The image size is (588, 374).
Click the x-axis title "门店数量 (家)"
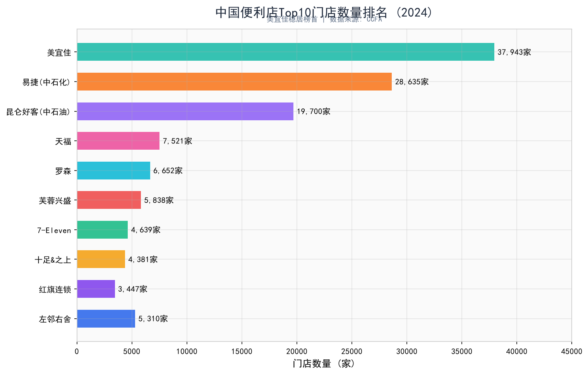[324, 364]
